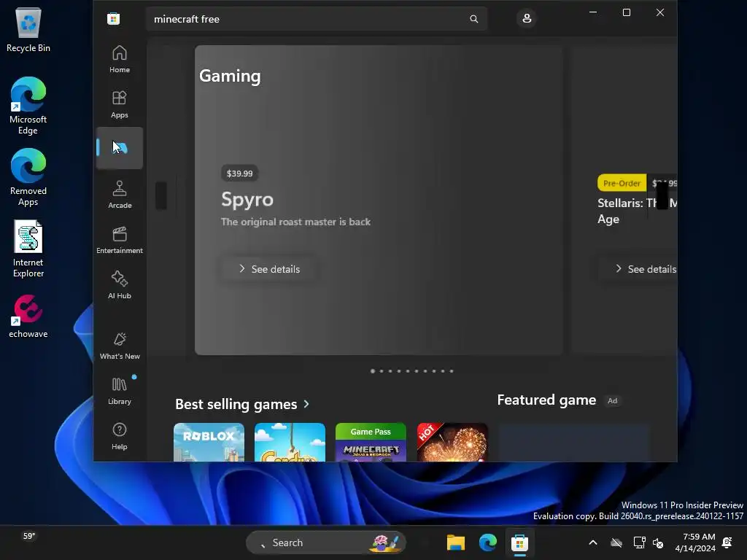The height and width of the screenshot is (560, 747).
Task: Open File Explorer from the taskbar
Action: point(455,542)
